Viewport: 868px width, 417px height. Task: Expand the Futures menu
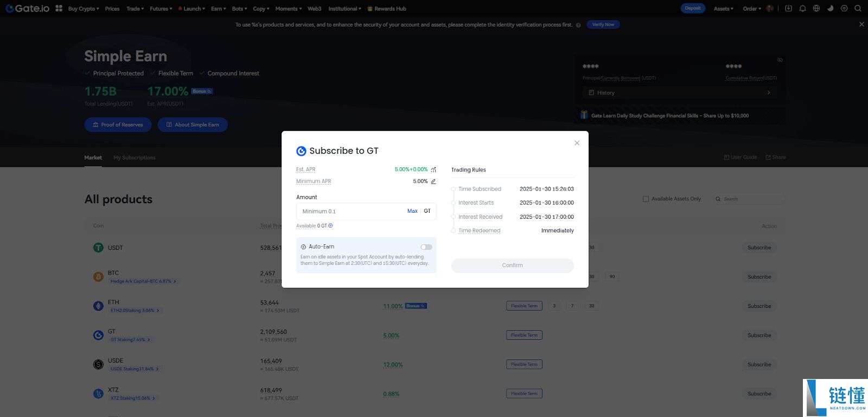click(161, 9)
